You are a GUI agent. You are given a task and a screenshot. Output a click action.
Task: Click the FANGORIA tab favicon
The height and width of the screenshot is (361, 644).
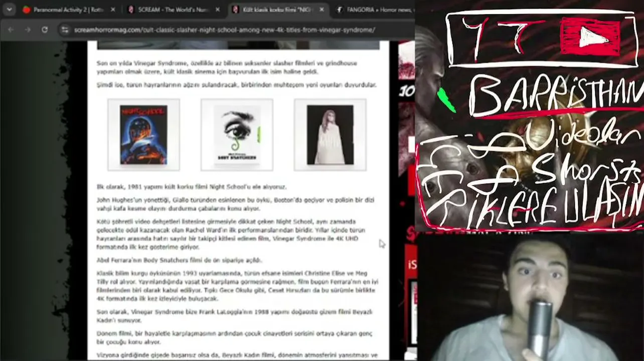[x=340, y=10]
